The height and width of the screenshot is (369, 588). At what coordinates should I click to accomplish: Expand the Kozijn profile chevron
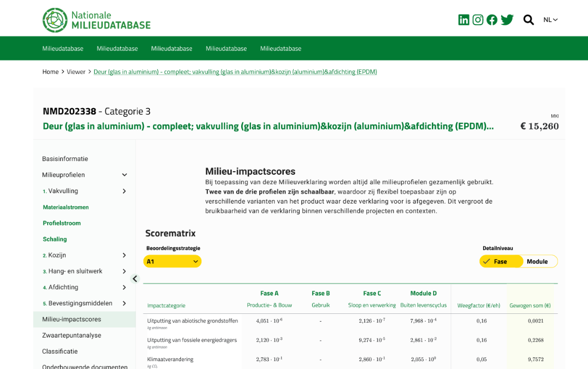click(x=124, y=255)
